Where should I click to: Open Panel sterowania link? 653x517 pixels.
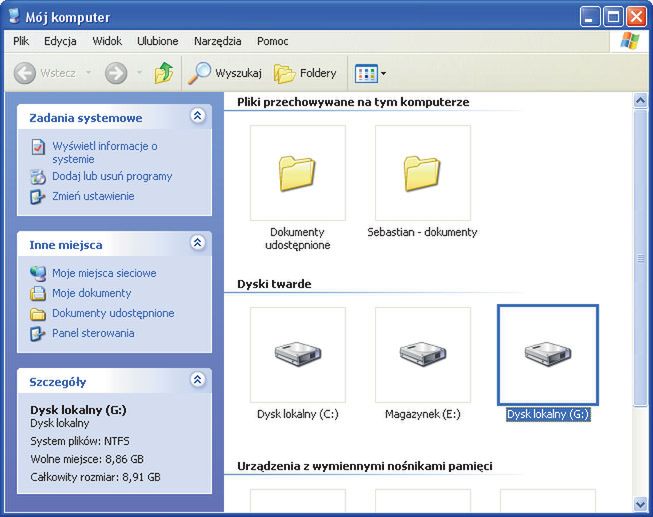click(x=93, y=333)
